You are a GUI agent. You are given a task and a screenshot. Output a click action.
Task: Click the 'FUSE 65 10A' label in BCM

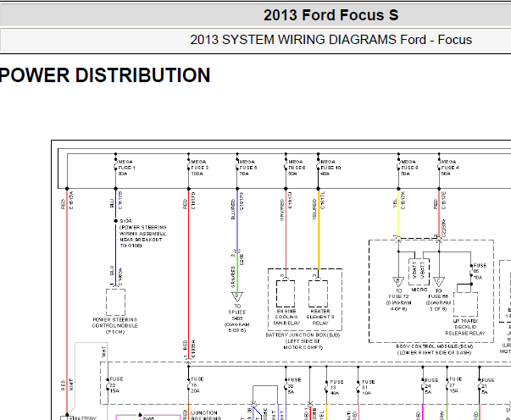480,272
